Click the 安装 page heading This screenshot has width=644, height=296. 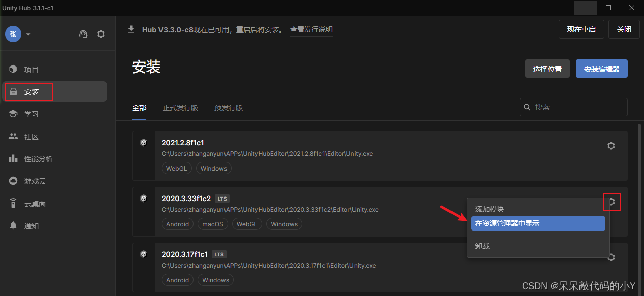[146, 67]
